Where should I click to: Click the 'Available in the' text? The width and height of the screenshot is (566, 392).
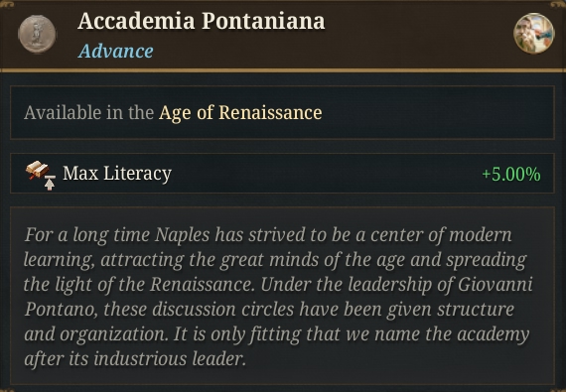click(x=88, y=112)
